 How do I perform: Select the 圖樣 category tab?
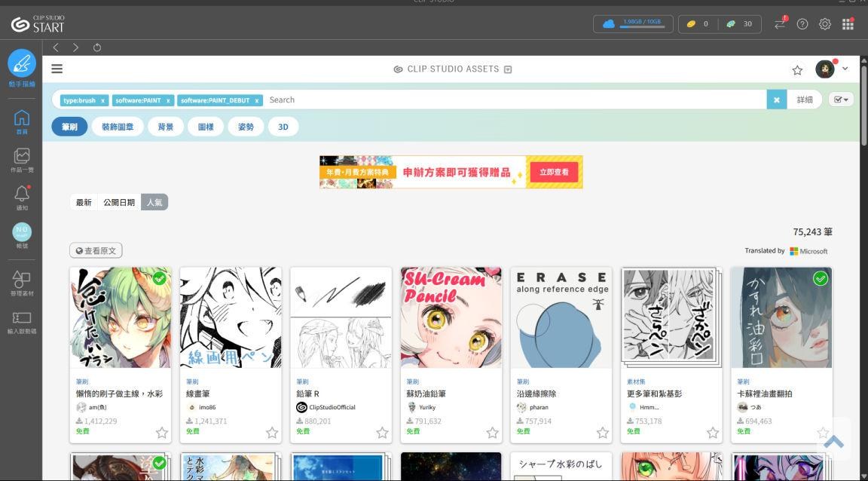tap(206, 127)
